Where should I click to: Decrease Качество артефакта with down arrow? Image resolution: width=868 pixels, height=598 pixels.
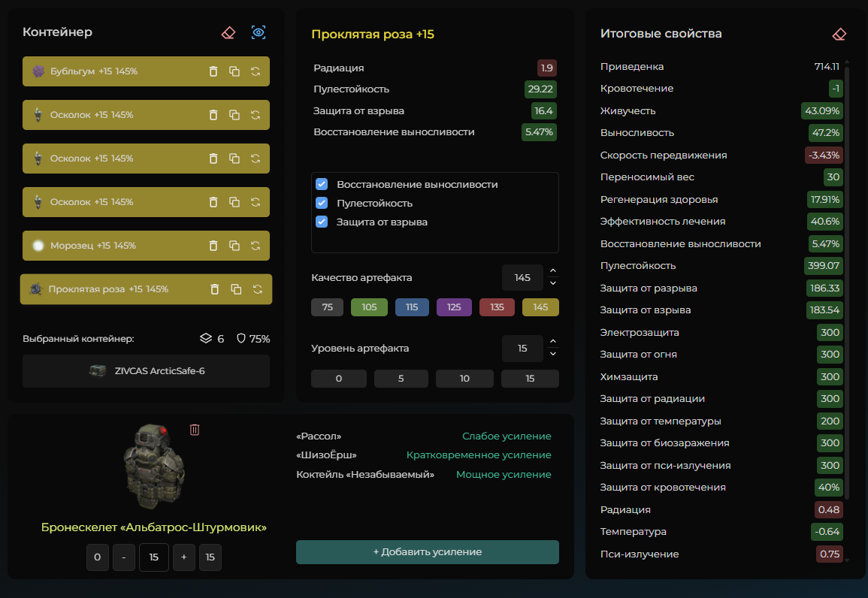(x=553, y=283)
